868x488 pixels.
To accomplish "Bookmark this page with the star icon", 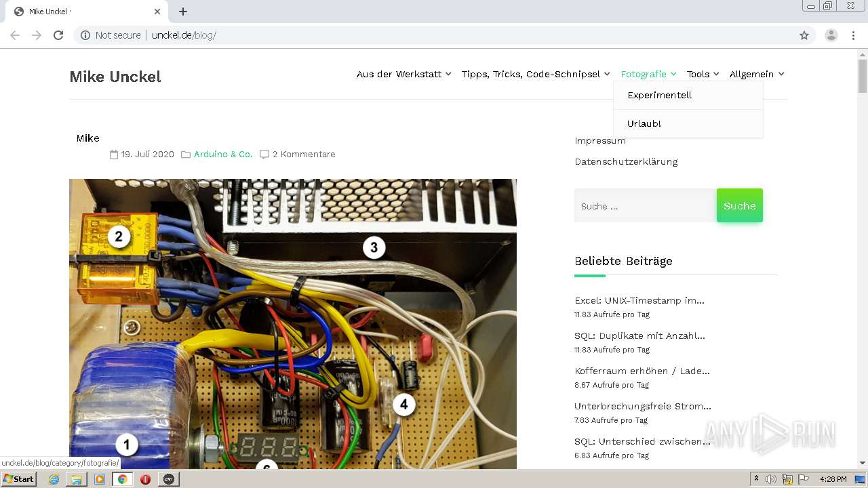I will 804,35.
